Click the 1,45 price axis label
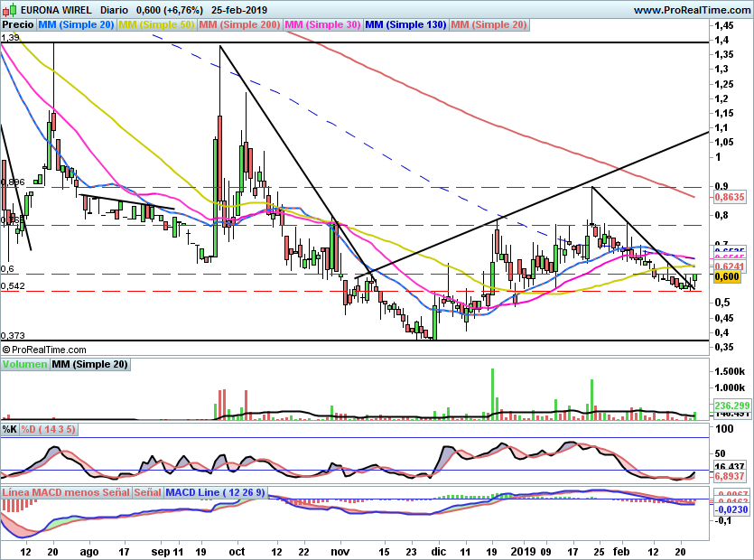The height and width of the screenshot is (560, 754). pos(724,25)
